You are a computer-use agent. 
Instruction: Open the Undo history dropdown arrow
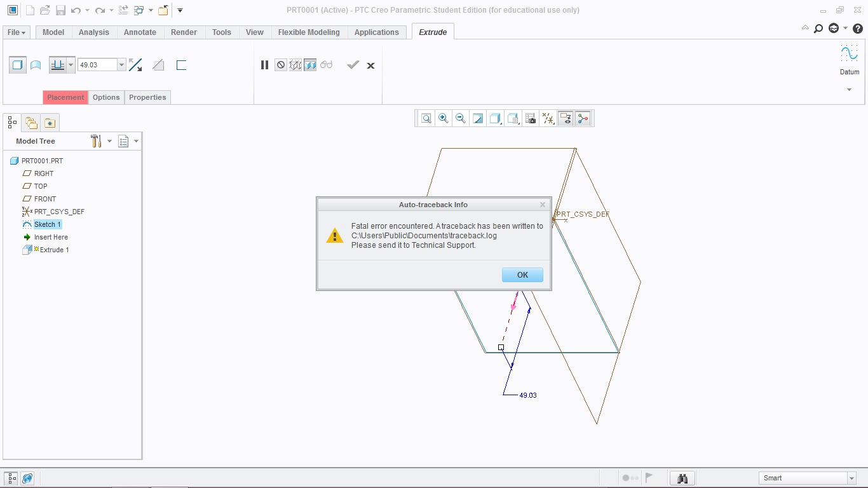(87, 11)
